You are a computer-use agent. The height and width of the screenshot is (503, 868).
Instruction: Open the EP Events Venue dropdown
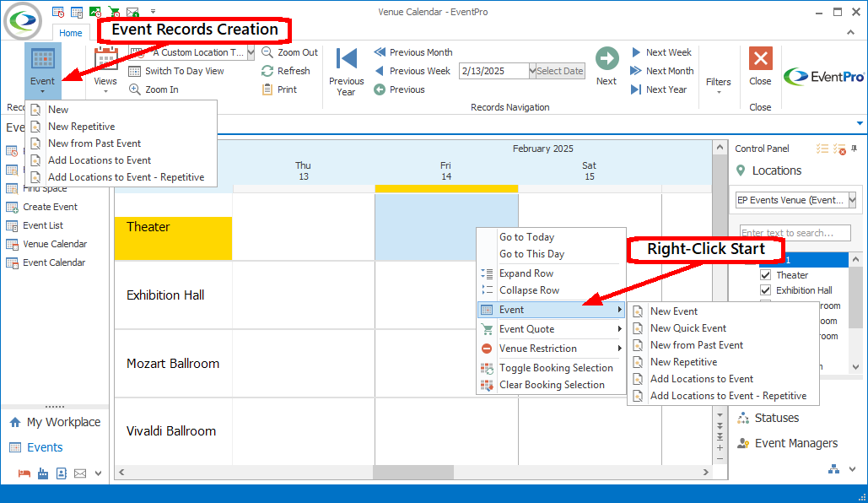coord(852,200)
